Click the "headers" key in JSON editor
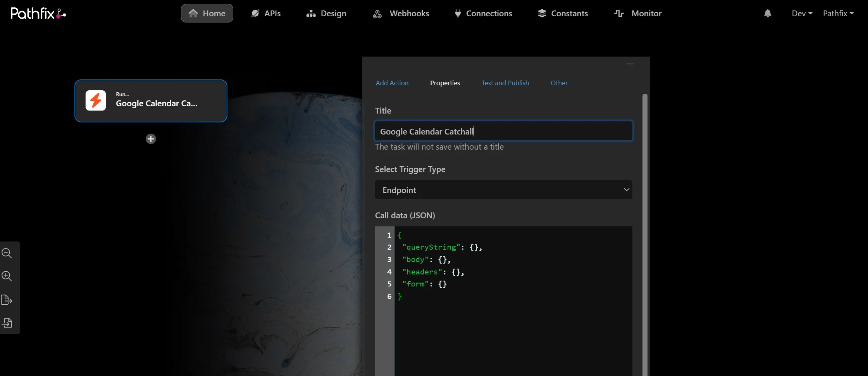The height and width of the screenshot is (376, 868). [x=422, y=272]
